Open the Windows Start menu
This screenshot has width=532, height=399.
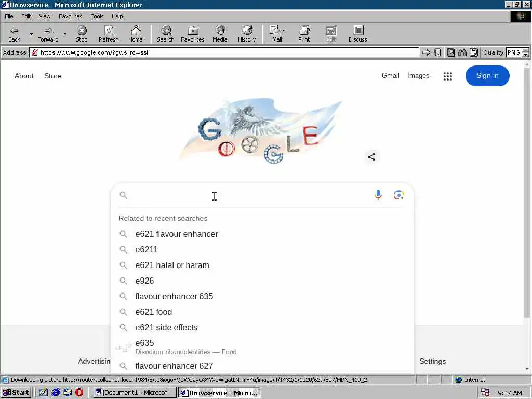click(16, 393)
